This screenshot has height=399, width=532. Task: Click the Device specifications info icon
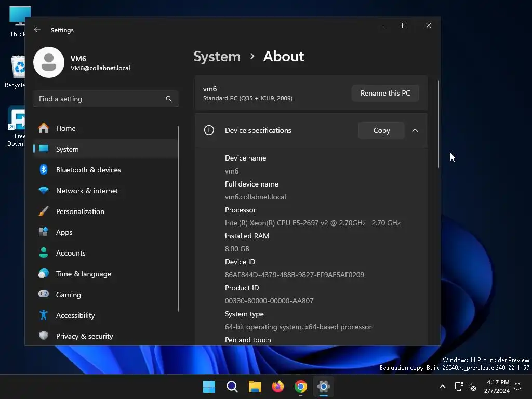tap(209, 130)
